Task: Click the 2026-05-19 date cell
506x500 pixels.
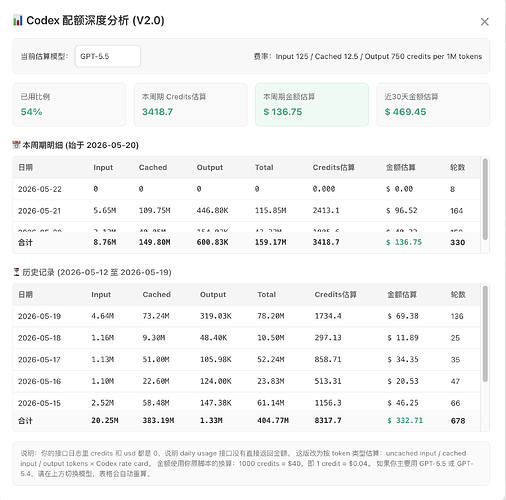Action: coord(39,316)
